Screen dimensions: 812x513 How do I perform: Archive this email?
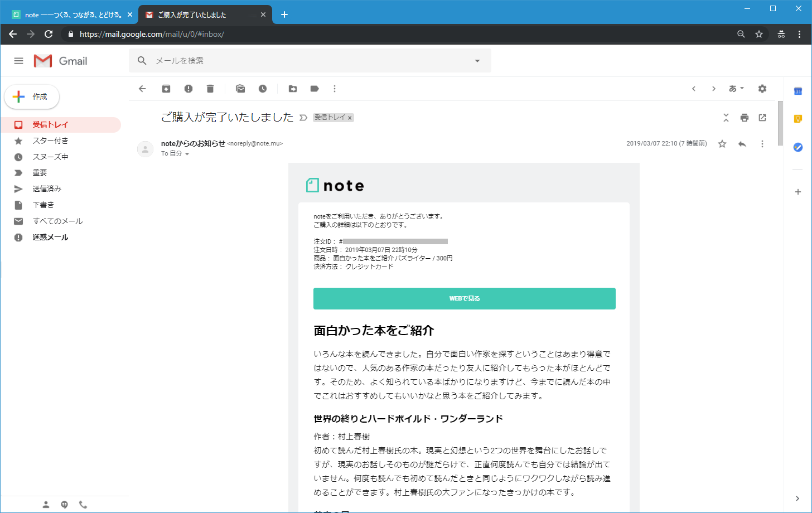tap(166, 89)
